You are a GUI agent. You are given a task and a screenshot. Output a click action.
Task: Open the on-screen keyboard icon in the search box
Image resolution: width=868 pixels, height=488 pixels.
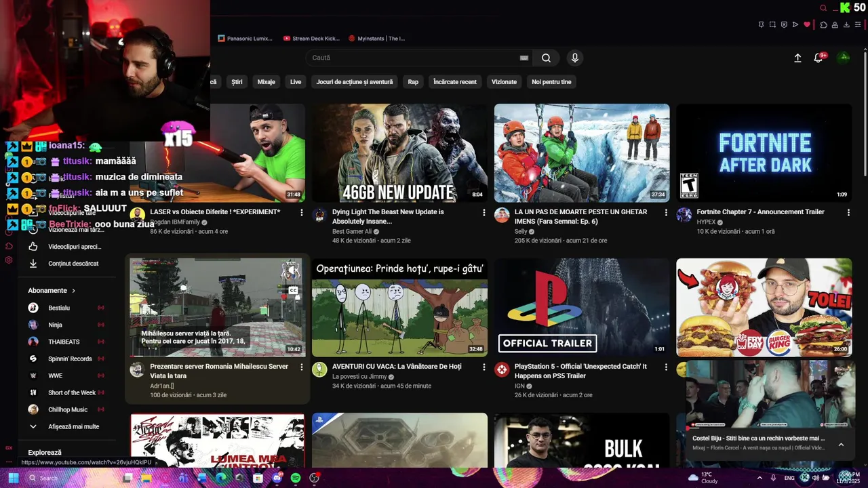[524, 58]
